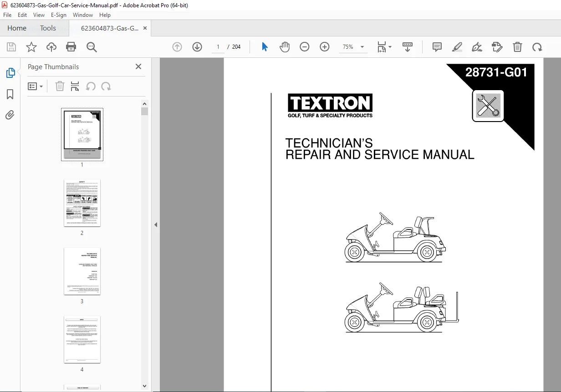Click the Page Thumbnails panel title
The image size is (561, 392).
(53, 66)
